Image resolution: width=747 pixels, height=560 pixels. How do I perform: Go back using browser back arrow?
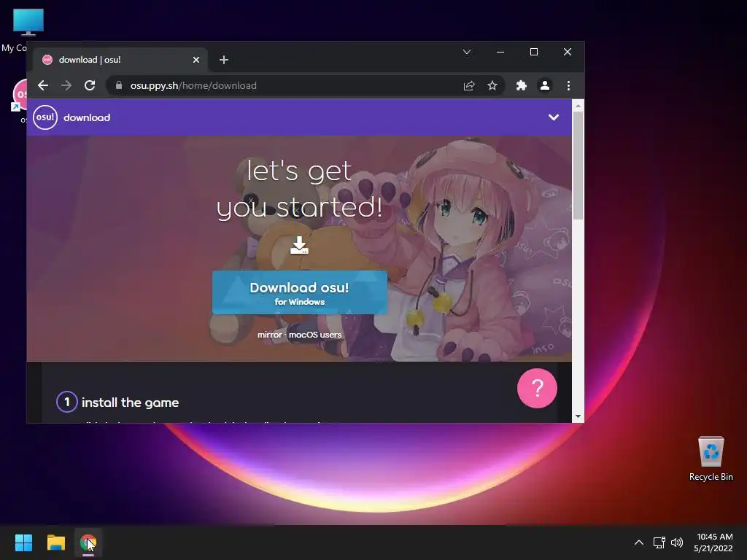click(x=43, y=85)
